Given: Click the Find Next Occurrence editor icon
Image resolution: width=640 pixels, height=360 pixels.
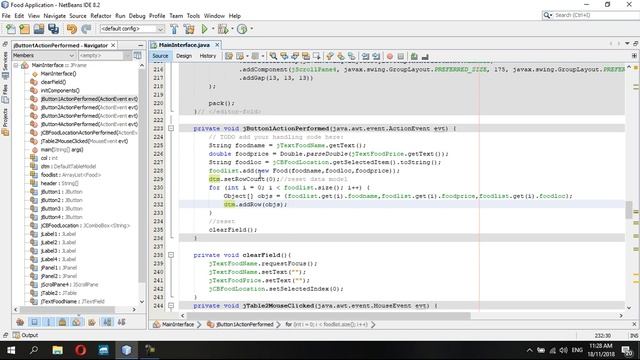Looking at the screenshot, I should coord(295,56).
